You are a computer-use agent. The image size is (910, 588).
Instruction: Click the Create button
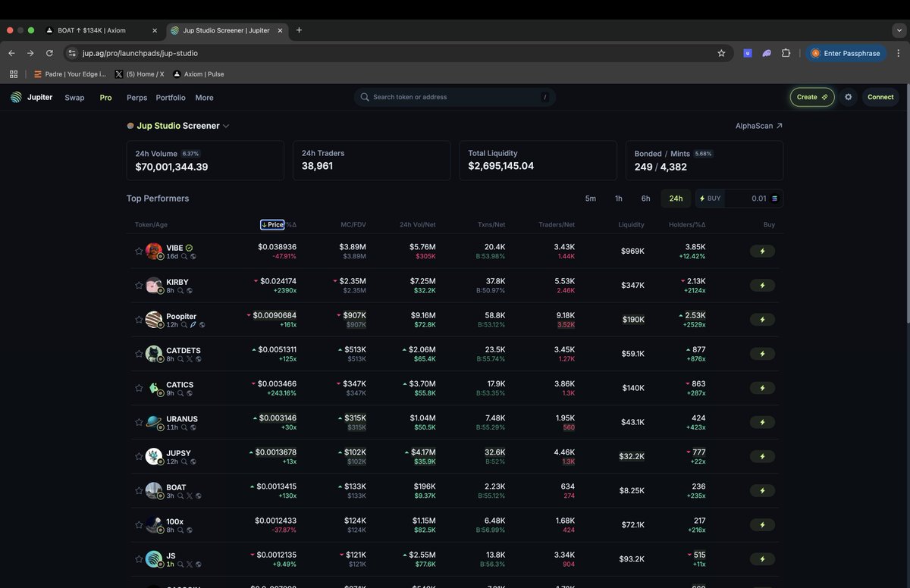[812, 97]
